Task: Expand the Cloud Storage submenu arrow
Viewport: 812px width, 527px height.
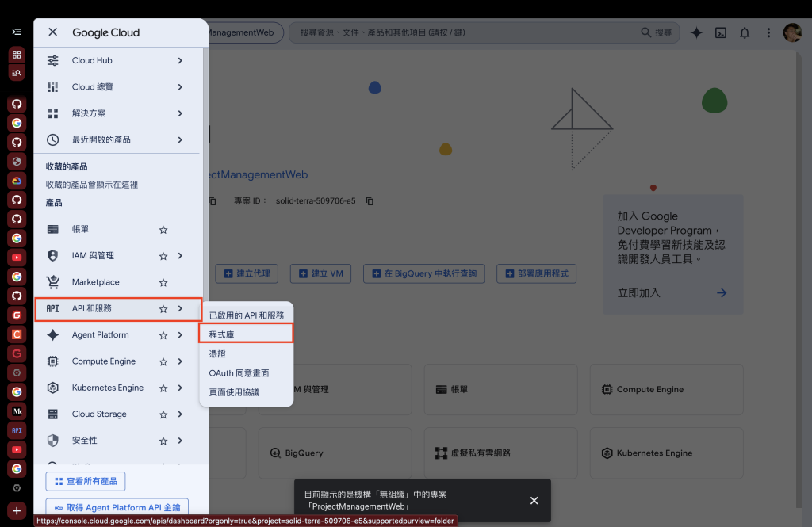Action: point(180,414)
